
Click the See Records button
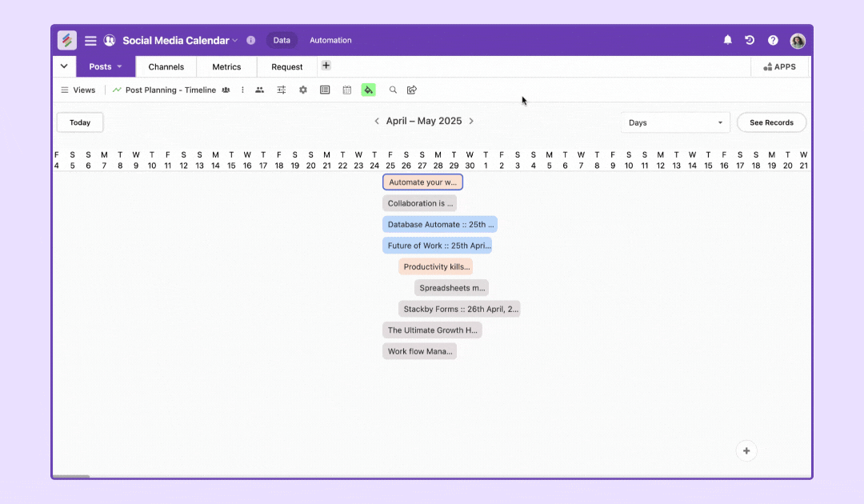tap(771, 122)
